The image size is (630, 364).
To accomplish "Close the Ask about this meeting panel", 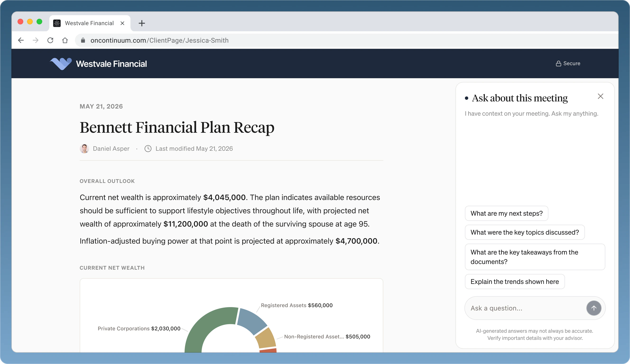I will 601,96.
